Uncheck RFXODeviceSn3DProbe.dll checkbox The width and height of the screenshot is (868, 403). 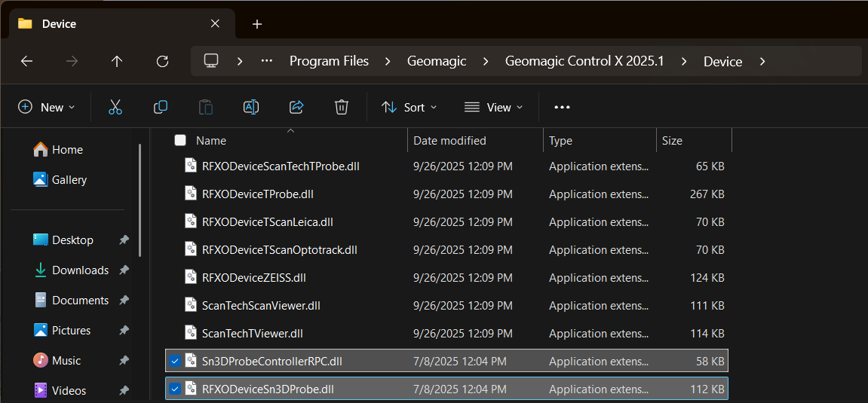[175, 389]
